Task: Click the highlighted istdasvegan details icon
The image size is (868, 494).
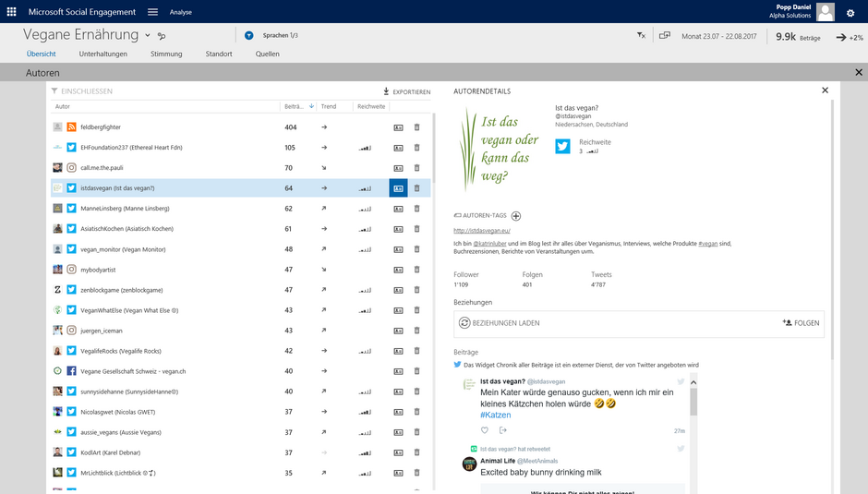Action: [398, 188]
